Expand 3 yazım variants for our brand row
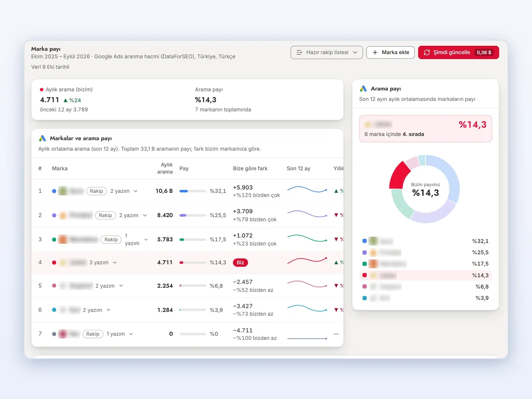532x399 pixels. click(x=115, y=262)
